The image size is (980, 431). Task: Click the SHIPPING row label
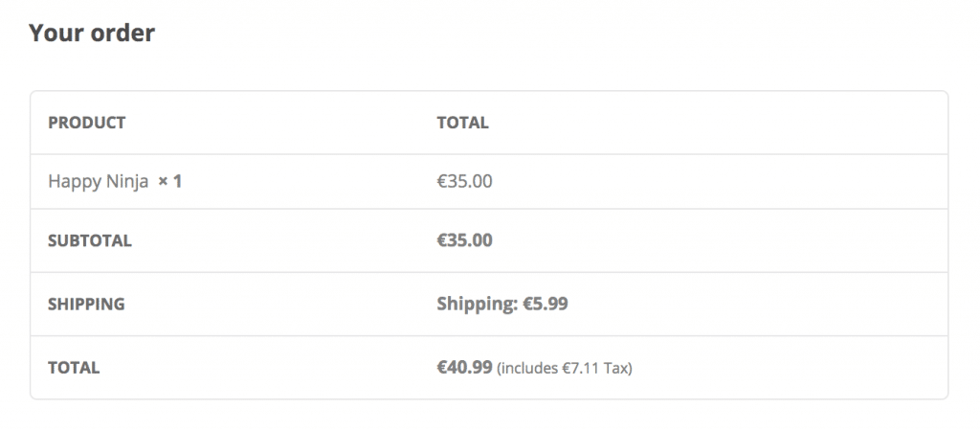tap(86, 304)
